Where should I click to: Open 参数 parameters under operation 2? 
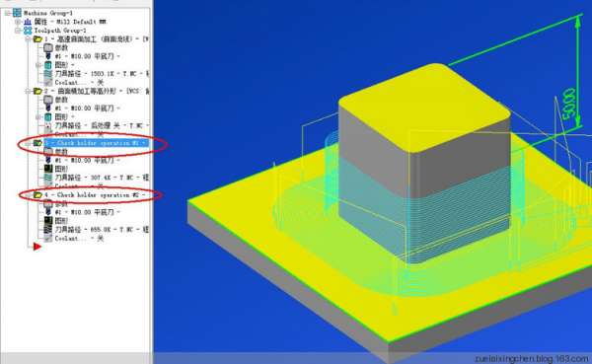[61, 100]
